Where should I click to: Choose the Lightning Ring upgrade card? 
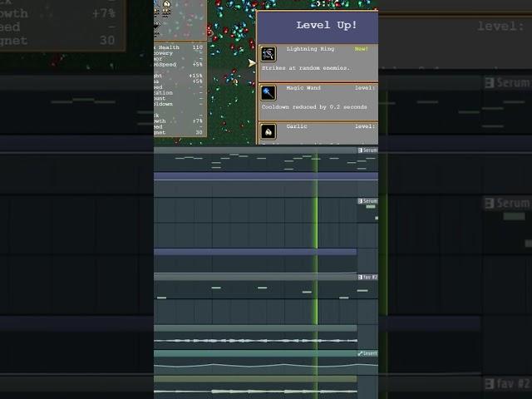(x=318, y=63)
